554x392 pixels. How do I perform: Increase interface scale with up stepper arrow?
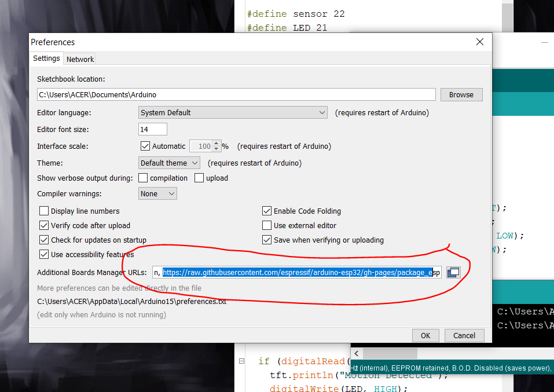click(217, 143)
